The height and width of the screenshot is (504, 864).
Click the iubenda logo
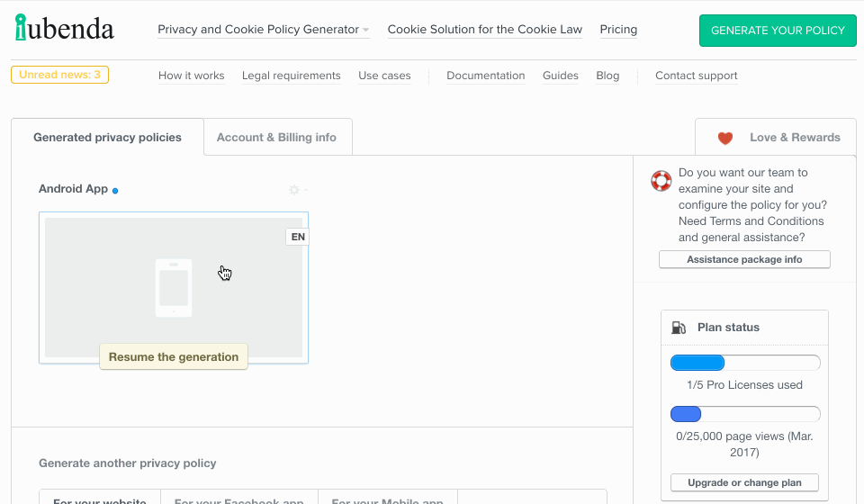64,29
